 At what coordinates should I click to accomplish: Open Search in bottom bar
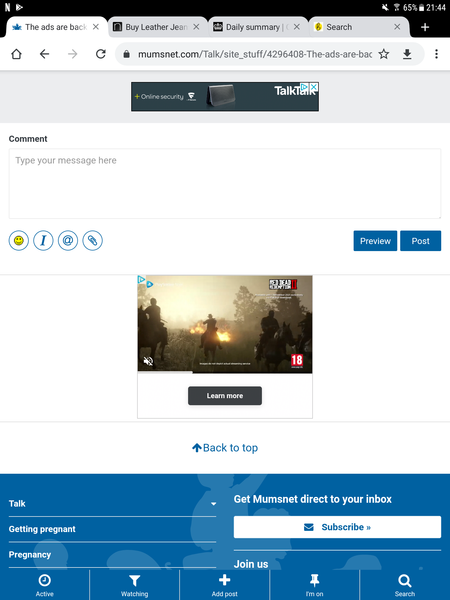pyautogui.click(x=404, y=585)
